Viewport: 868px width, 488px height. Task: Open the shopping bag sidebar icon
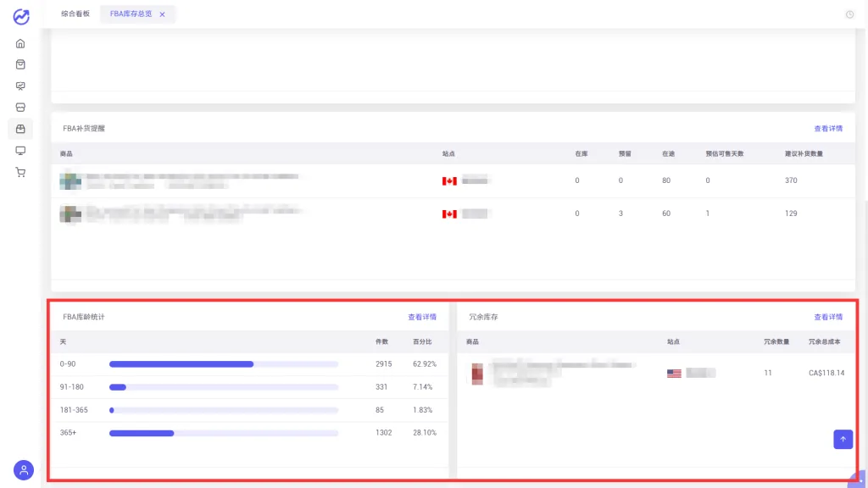(x=20, y=64)
